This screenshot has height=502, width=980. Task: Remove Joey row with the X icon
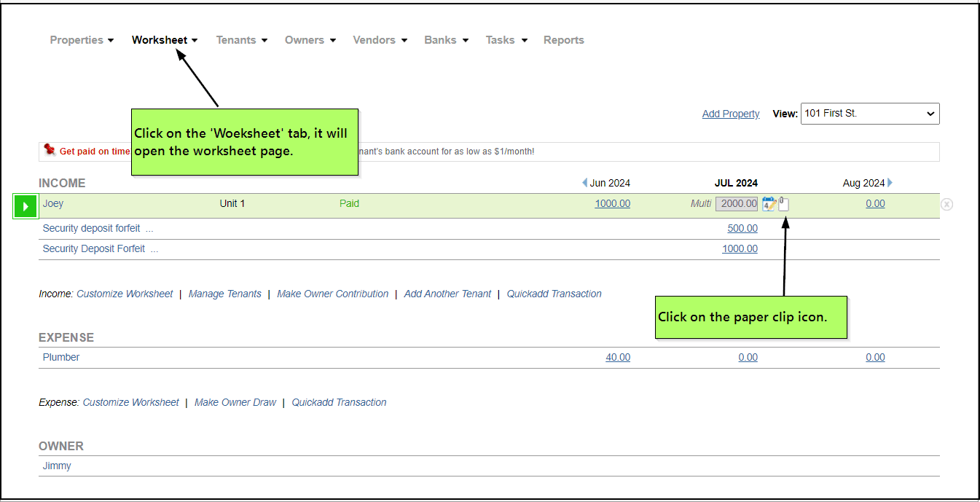coord(946,205)
